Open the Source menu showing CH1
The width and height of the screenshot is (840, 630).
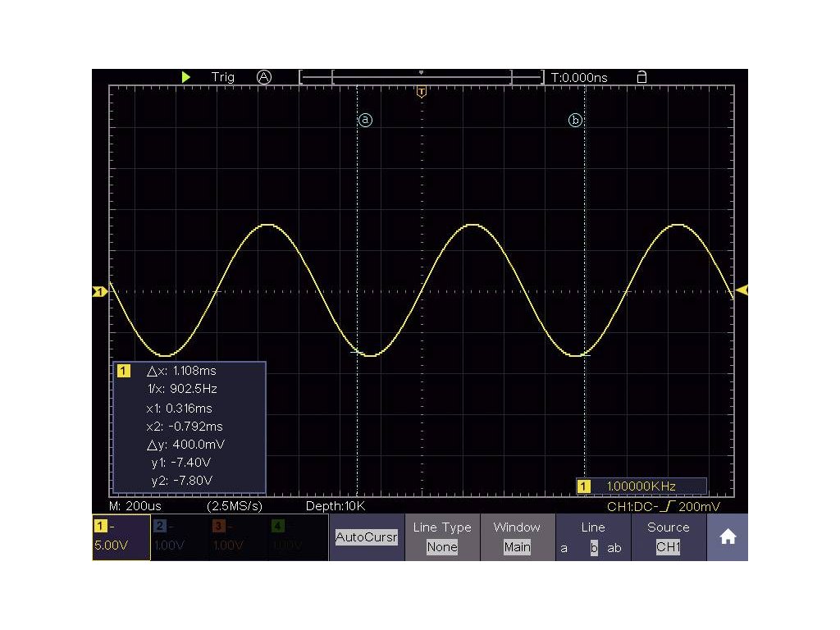point(668,537)
